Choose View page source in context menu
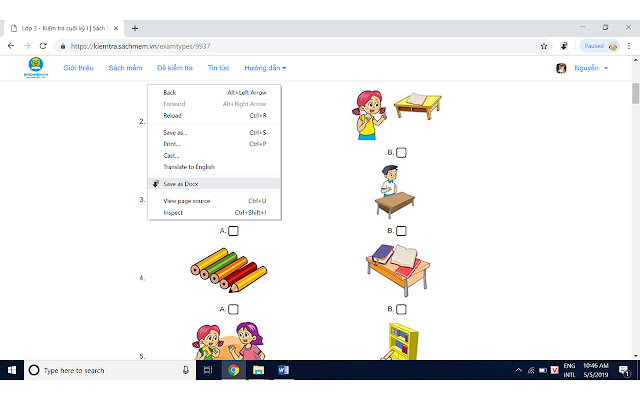The image size is (640, 400). click(x=214, y=201)
